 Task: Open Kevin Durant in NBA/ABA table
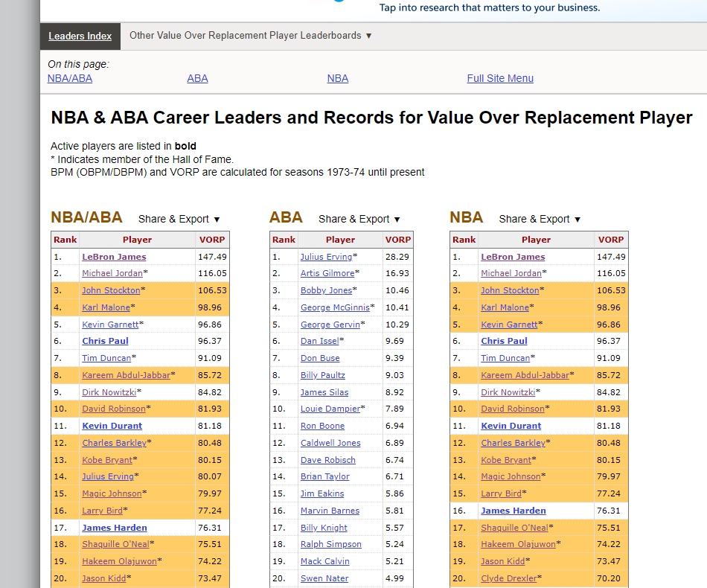(112, 426)
